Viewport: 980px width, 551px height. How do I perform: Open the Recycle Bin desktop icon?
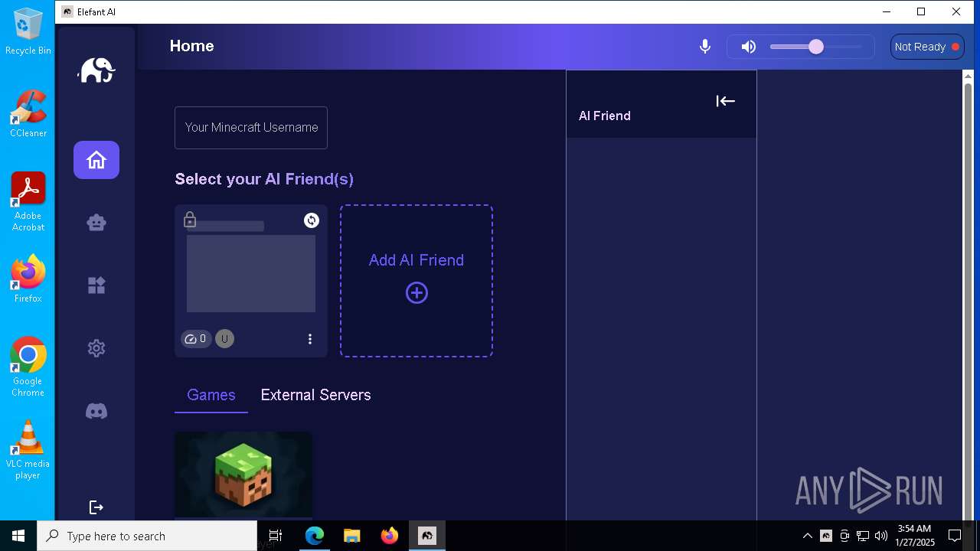pos(28,32)
